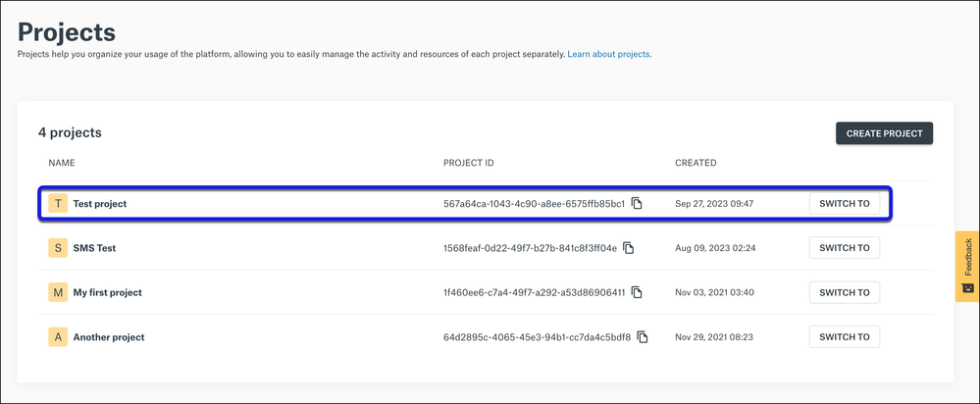Click the T avatar for Test project
Image resolution: width=980 pixels, height=404 pixels.
58,204
